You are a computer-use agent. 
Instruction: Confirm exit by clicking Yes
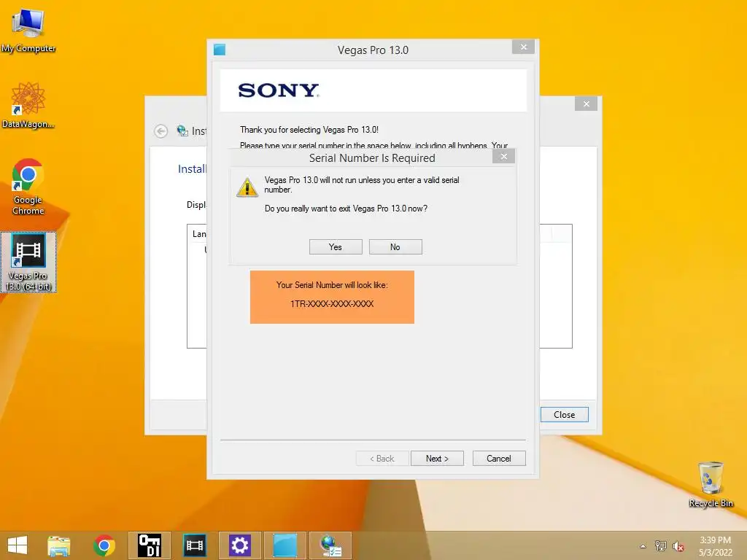click(x=336, y=246)
